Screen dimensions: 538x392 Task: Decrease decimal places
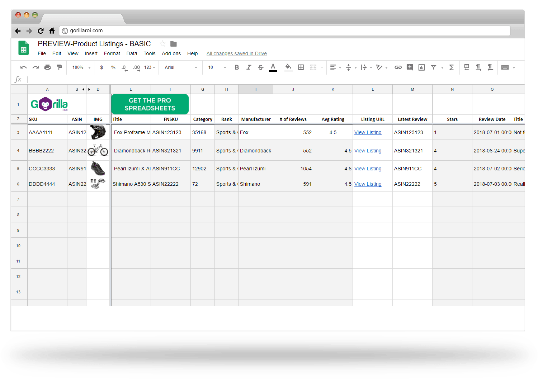coord(124,67)
